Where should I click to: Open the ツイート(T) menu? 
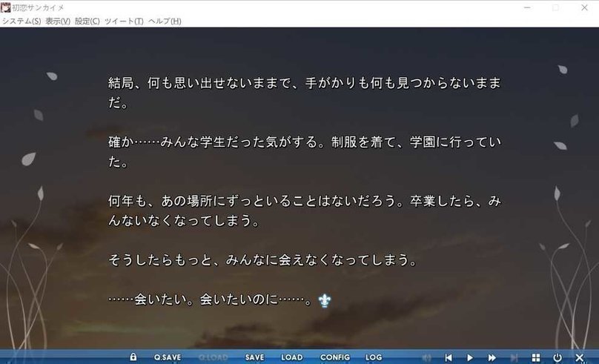point(124,21)
